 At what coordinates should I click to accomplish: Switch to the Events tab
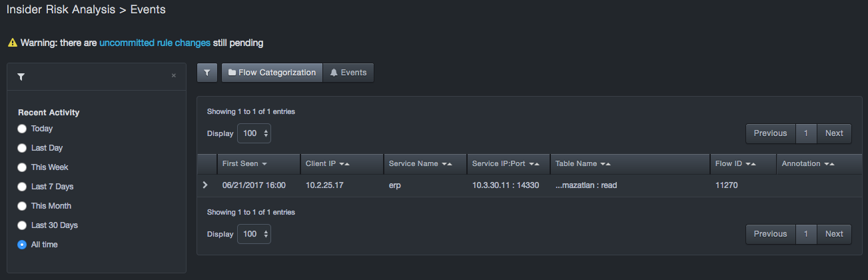coord(348,73)
